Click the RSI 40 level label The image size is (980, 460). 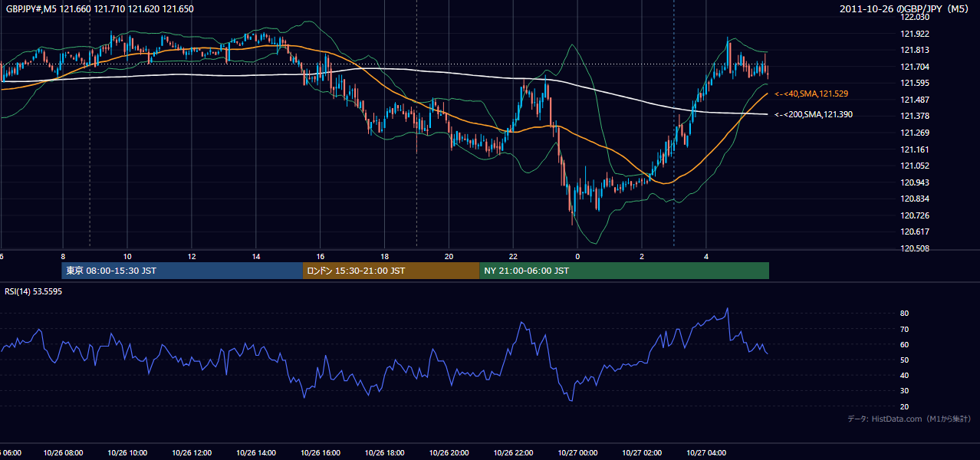tap(904, 376)
